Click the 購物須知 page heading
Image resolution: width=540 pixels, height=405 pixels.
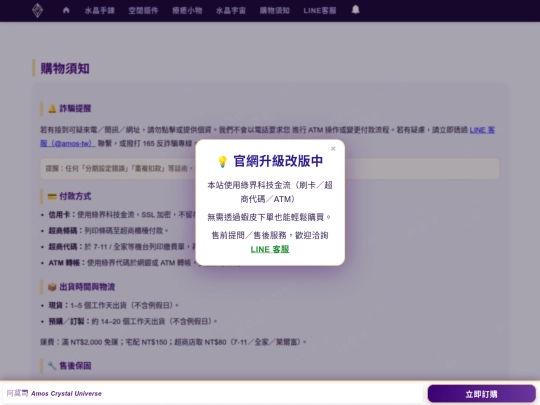tap(65, 69)
